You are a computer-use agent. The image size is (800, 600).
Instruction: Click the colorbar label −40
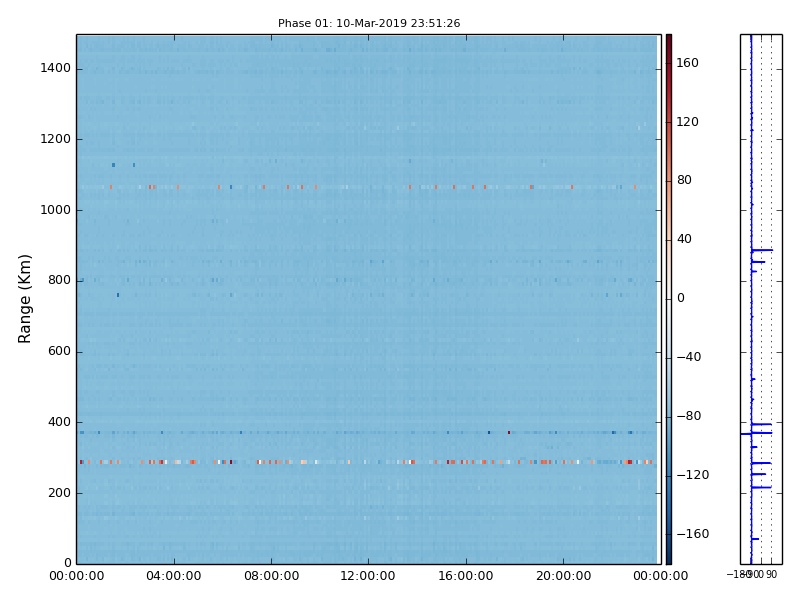point(689,357)
